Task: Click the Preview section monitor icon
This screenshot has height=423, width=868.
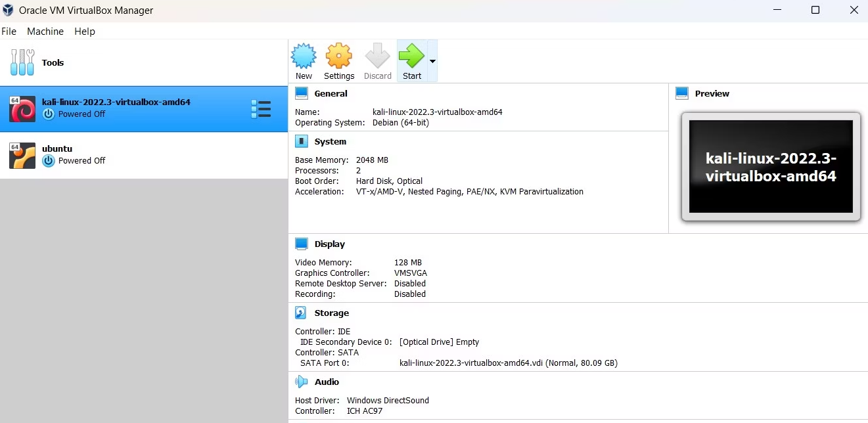Action: click(682, 93)
